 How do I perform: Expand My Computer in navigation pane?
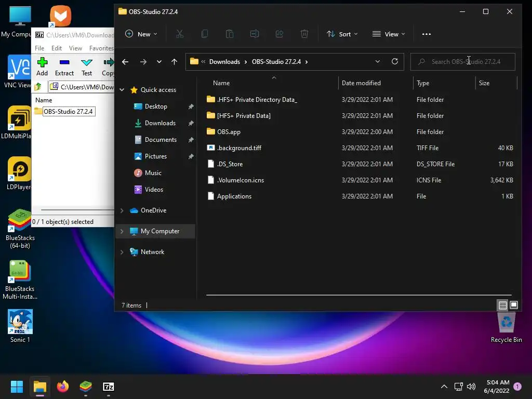(122, 231)
